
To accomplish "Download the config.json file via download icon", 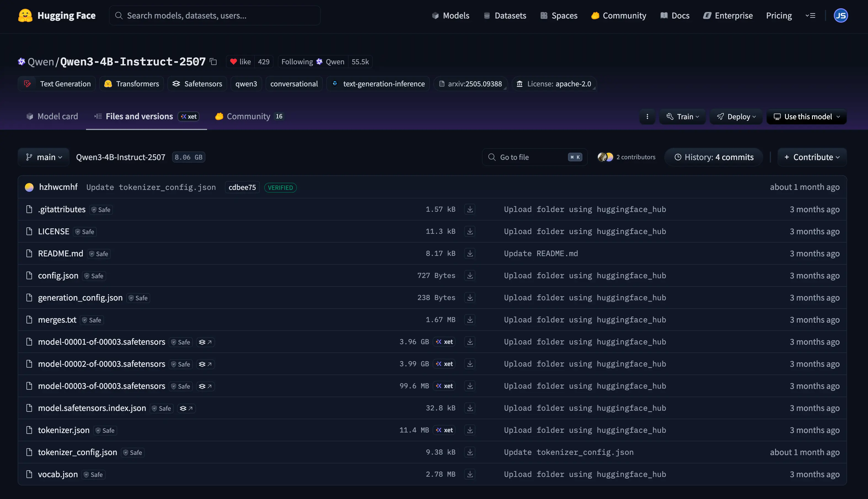I will coord(470,275).
